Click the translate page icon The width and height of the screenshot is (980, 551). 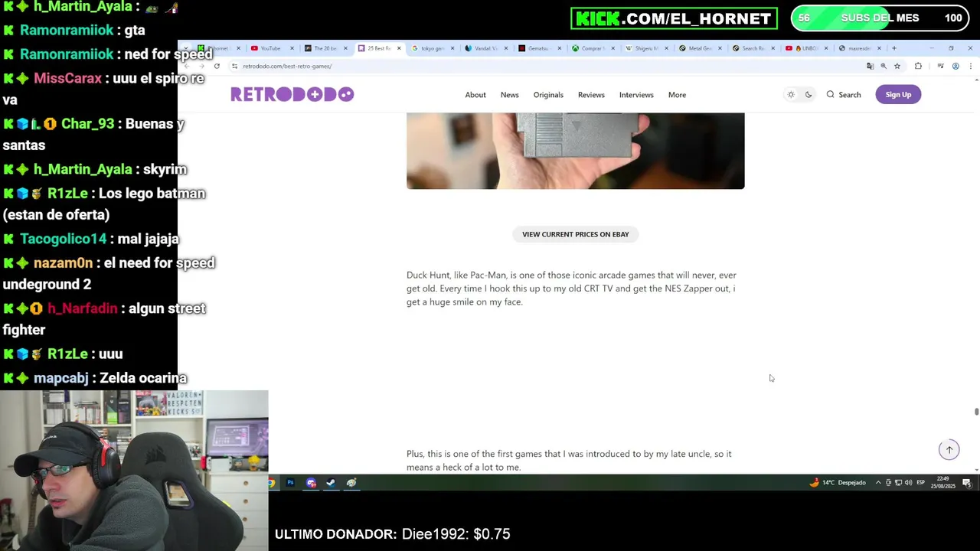tap(870, 67)
